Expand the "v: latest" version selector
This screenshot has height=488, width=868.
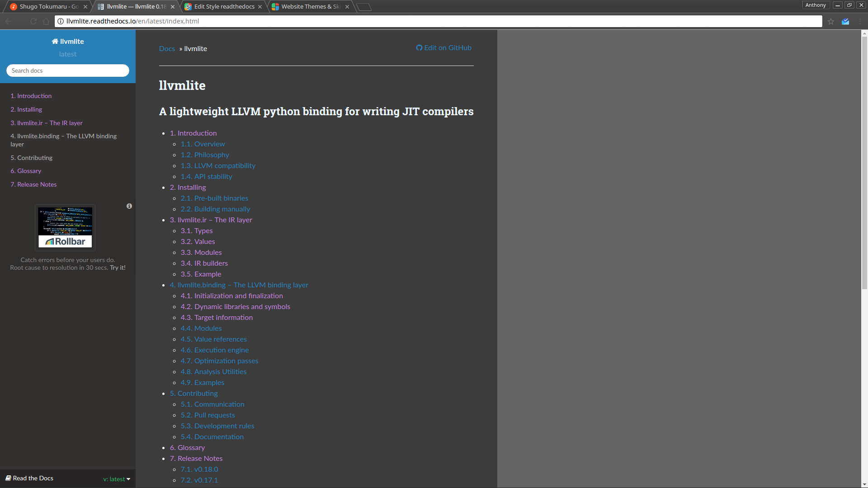[x=116, y=479]
